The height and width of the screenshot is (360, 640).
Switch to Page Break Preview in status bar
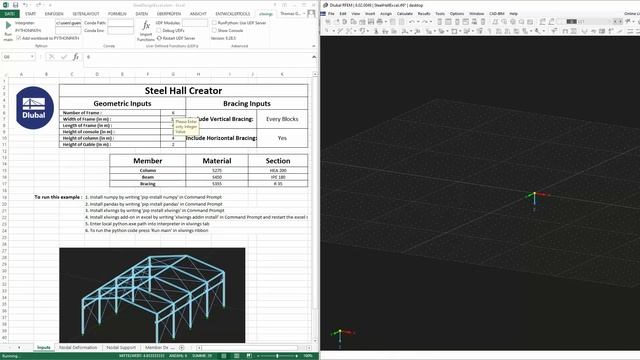click(x=249, y=356)
